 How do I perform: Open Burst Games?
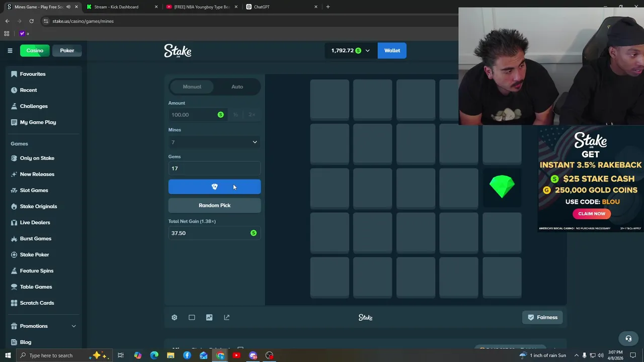click(x=35, y=238)
